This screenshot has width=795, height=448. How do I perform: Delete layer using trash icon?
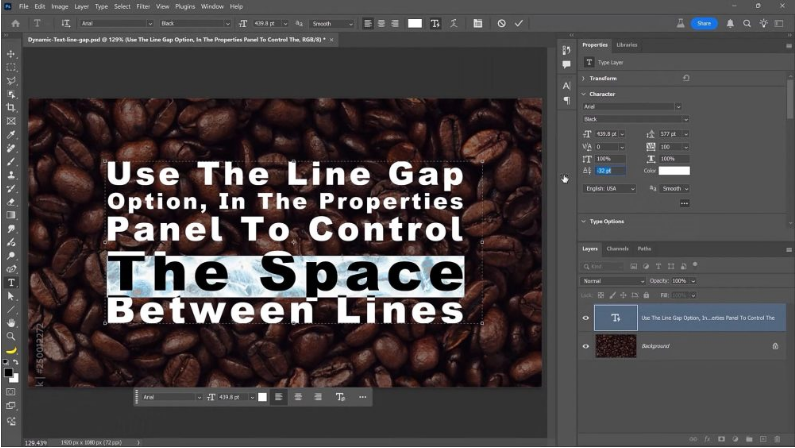777,439
